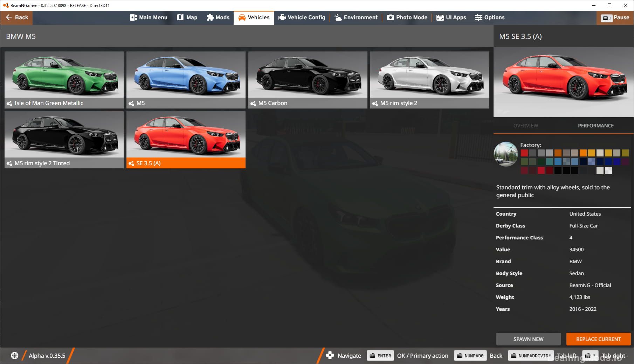The image size is (634, 364).
Task: Choose the M5 Carbon configuration
Action: (x=308, y=80)
